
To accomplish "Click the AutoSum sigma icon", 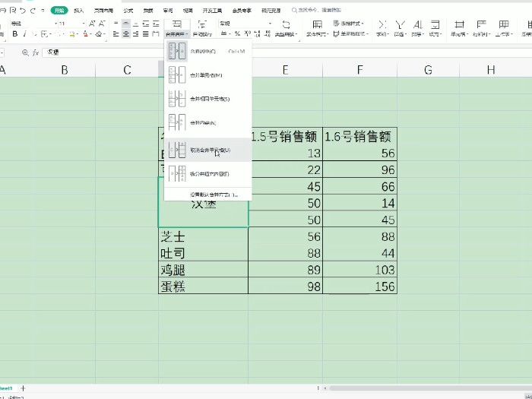I will 382,24.
